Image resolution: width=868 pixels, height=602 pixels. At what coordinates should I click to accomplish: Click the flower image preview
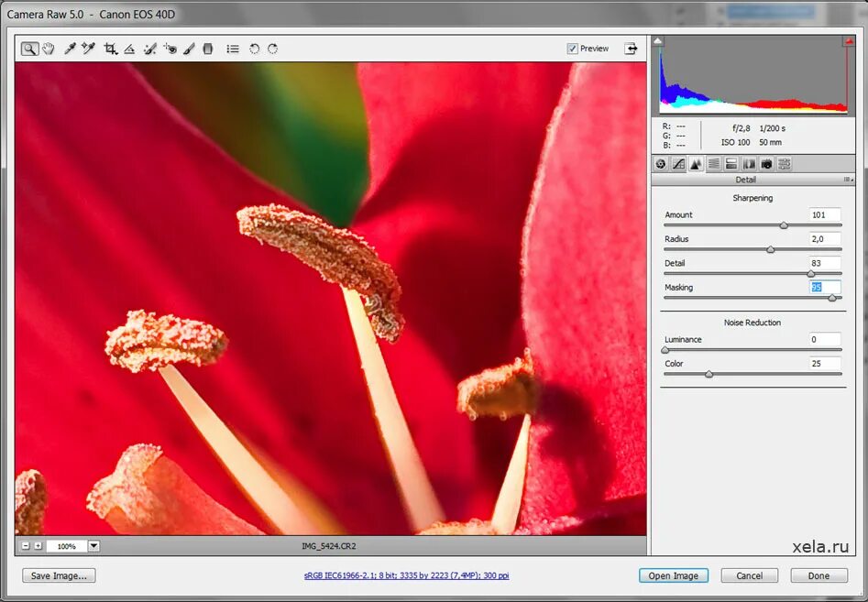[331, 299]
